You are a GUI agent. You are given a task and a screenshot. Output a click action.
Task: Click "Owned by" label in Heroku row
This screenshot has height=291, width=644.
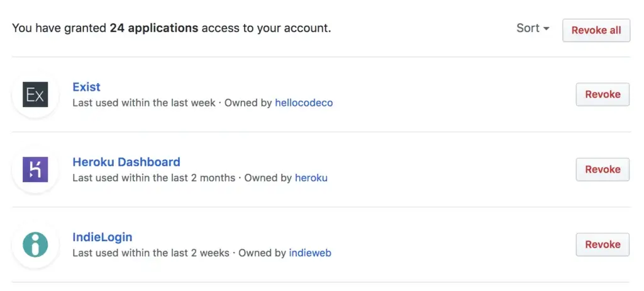coord(268,178)
